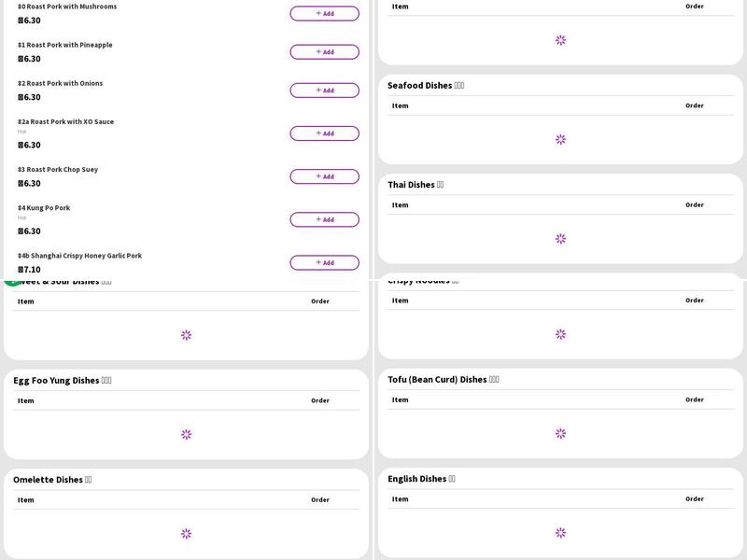The image size is (747, 560).
Task: Click the loading spinner under English Dishes
Action: point(560,533)
